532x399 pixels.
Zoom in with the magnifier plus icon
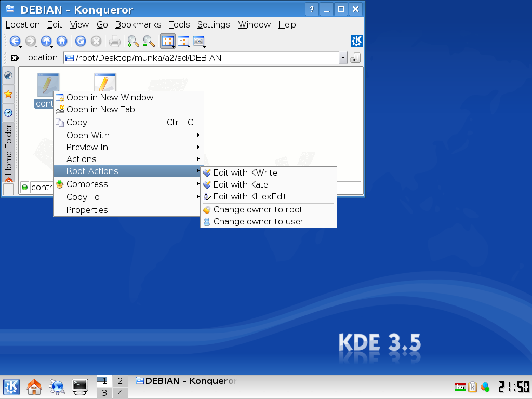click(x=133, y=41)
